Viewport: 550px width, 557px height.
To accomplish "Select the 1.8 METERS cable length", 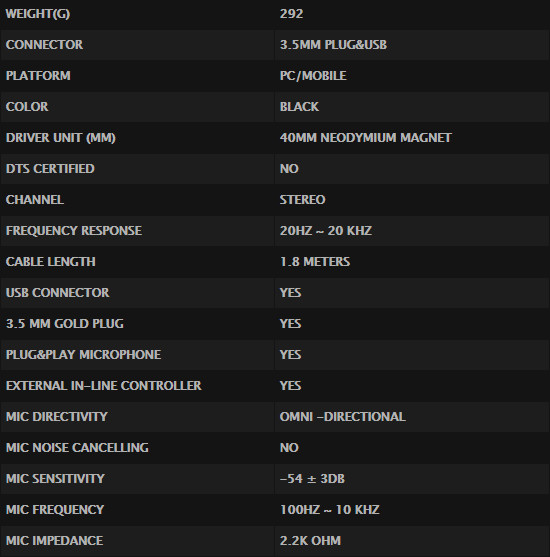I will pos(315,262).
